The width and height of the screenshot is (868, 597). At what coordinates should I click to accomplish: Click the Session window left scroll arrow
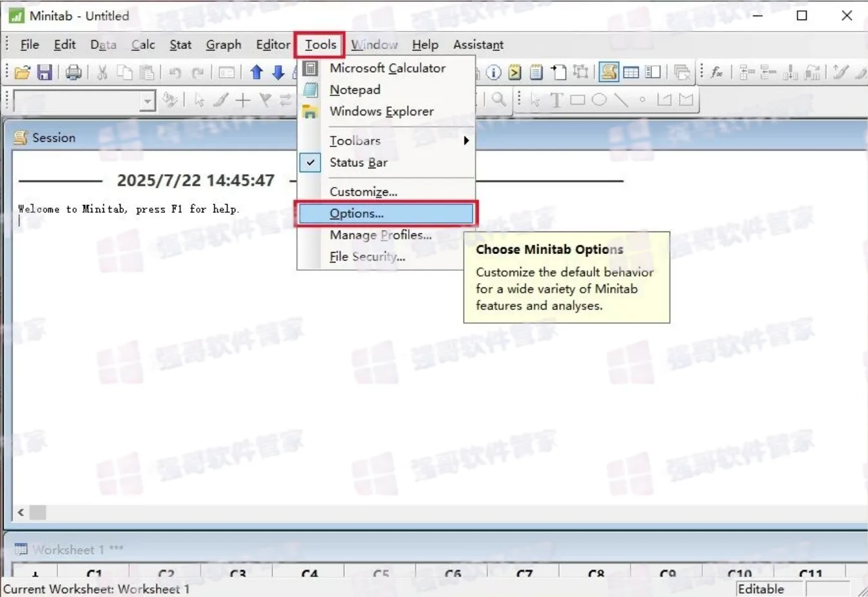[21, 513]
